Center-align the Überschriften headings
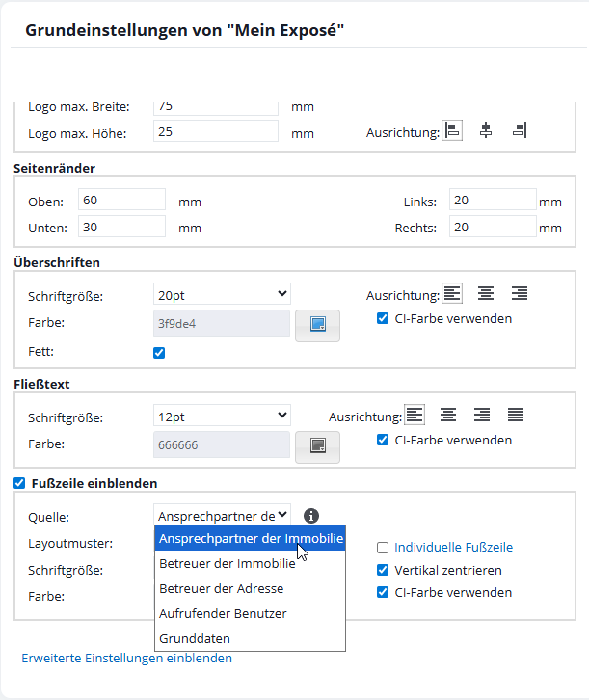 (486, 294)
